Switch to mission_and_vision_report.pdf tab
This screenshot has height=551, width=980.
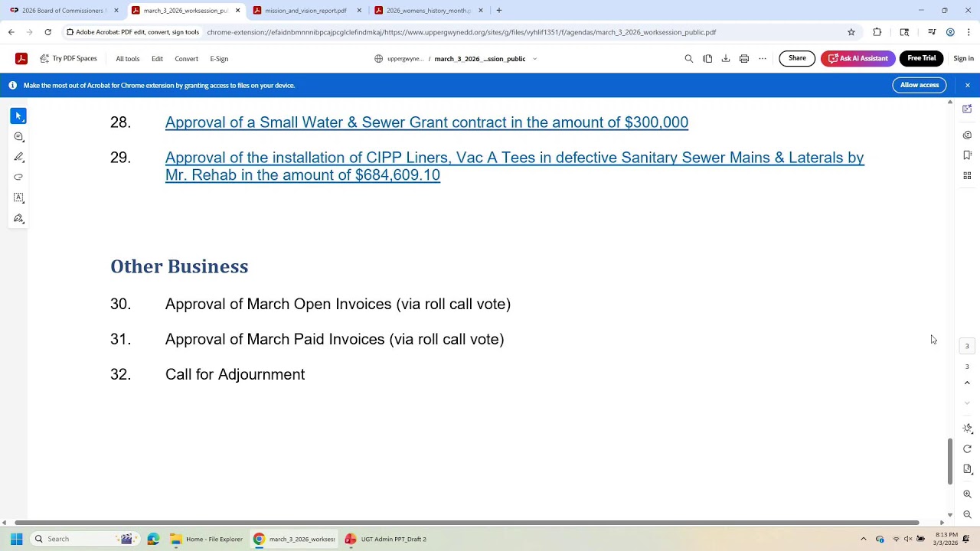pyautogui.click(x=305, y=11)
